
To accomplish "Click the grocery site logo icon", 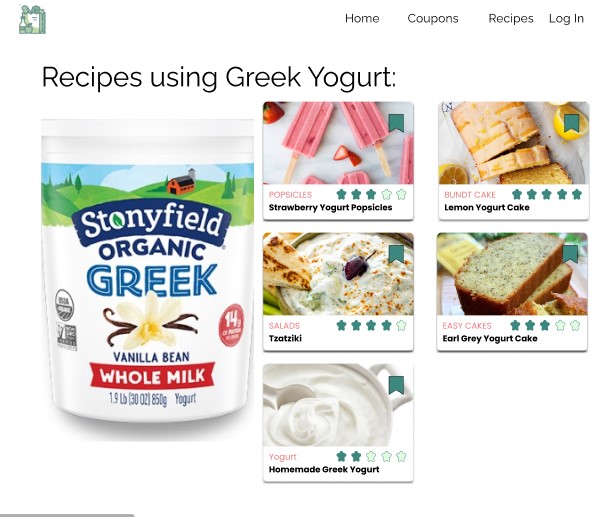I will [x=33, y=20].
